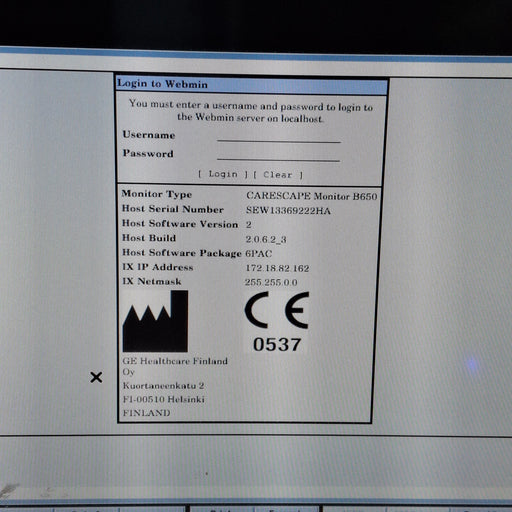The width and height of the screenshot is (512, 512).
Task: Click the IX Netmask value 255.255.0.0
Action: [271, 282]
